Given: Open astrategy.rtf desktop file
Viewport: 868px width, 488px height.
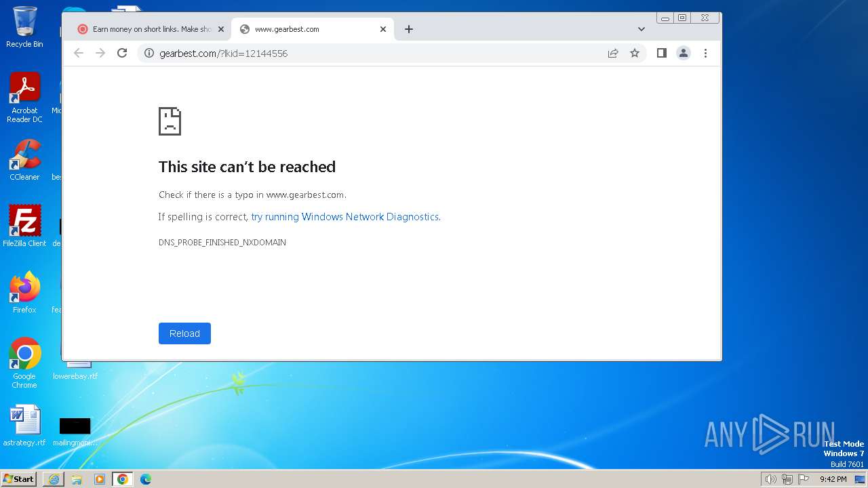Looking at the screenshot, I should [x=24, y=426].
